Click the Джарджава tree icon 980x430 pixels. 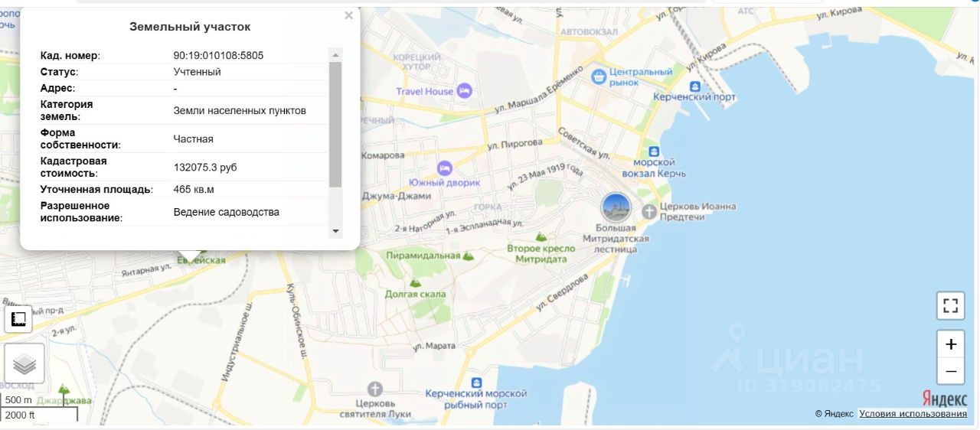click(x=64, y=390)
